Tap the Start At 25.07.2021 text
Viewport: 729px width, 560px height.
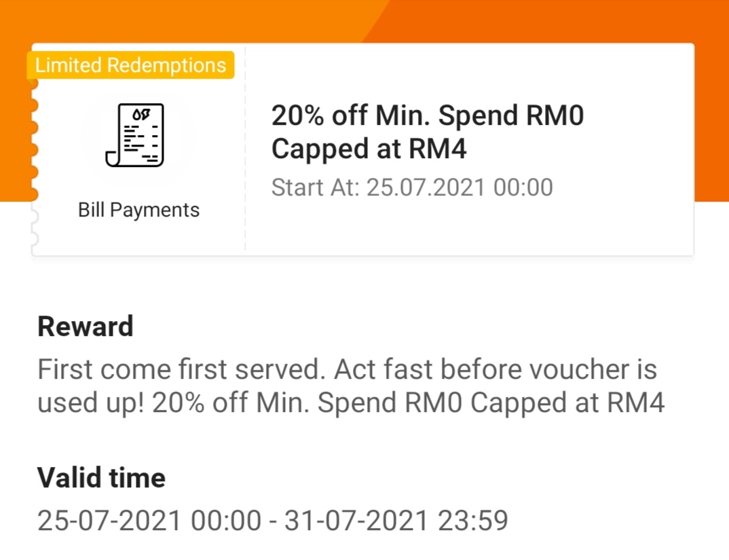(x=412, y=187)
